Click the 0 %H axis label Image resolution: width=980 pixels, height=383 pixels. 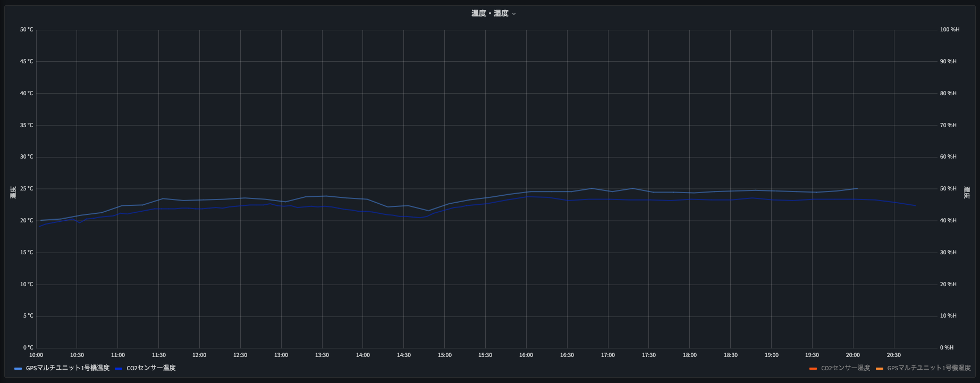tap(947, 348)
